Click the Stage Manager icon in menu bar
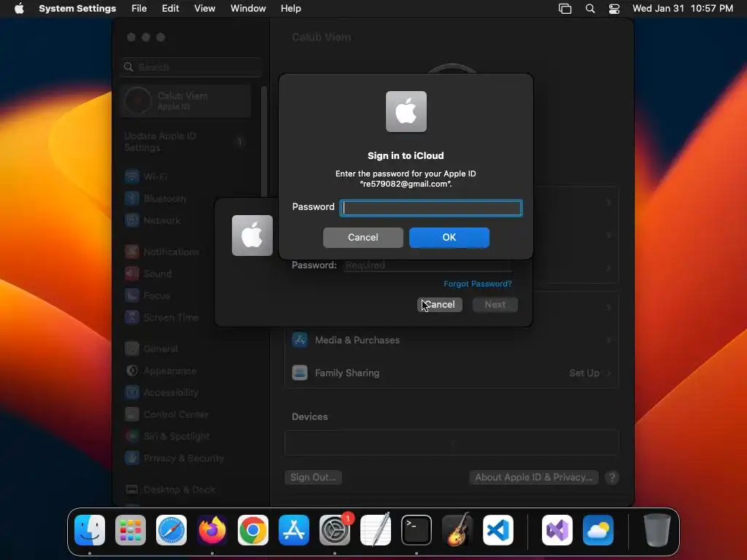The height and width of the screenshot is (560, 747). [565, 9]
